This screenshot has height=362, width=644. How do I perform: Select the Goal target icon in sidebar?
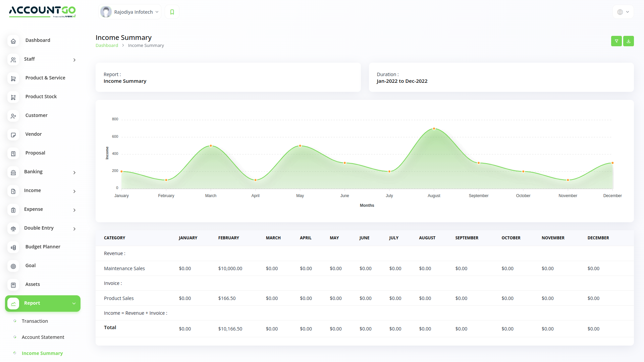pyautogui.click(x=13, y=266)
